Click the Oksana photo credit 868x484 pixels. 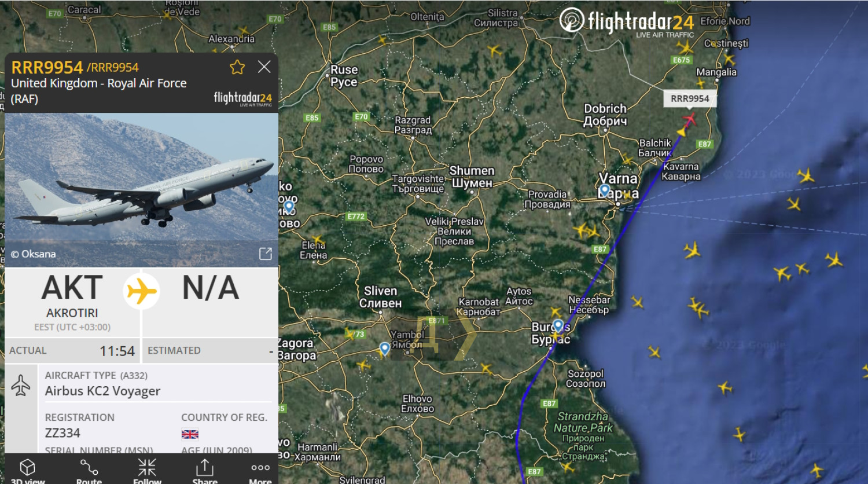click(34, 254)
